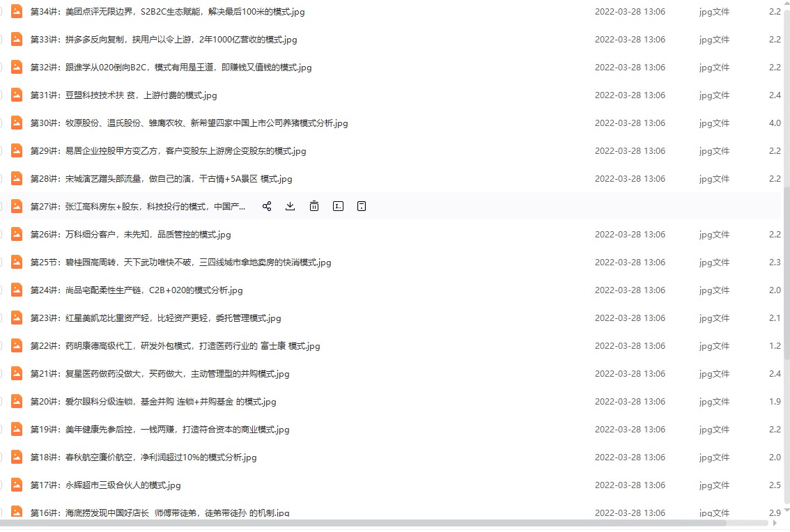Click the image icon of 第26讲 file
This screenshot has width=790, height=532.
coord(17,234)
